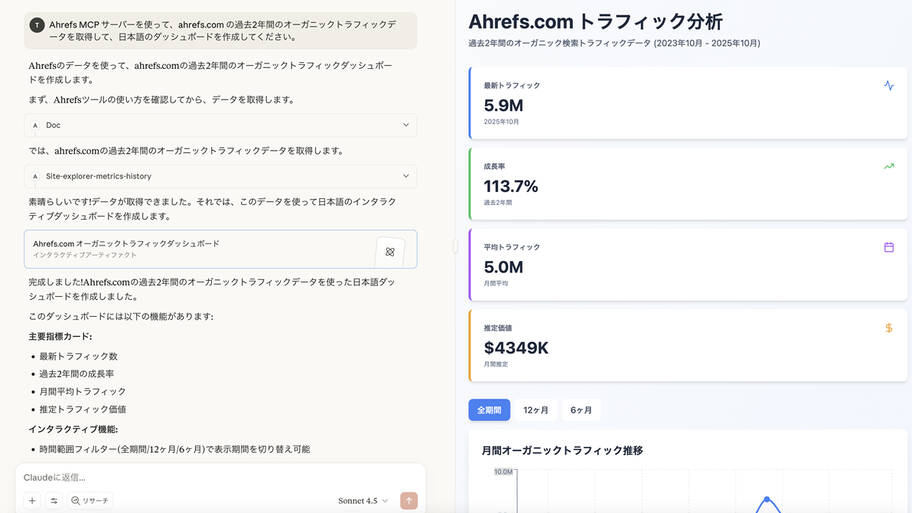The height and width of the screenshot is (513, 912).
Task: Click the Ahrefs icon beside Doc
Action: pos(35,125)
